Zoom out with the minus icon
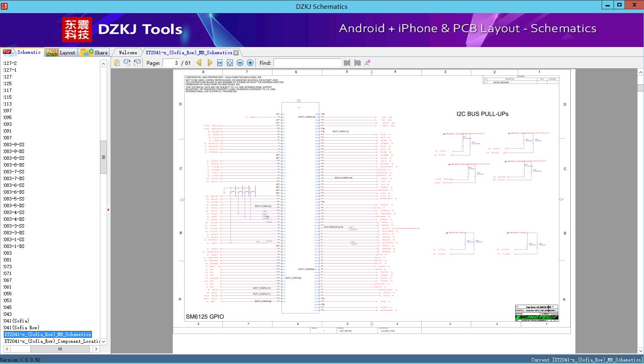This screenshot has width=644, height=364. 240,63
